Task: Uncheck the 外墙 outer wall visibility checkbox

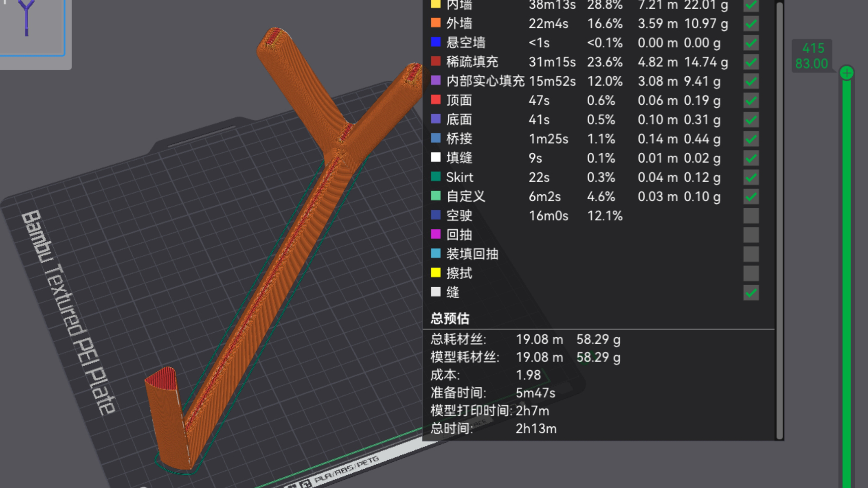Action: click(751, 24)
